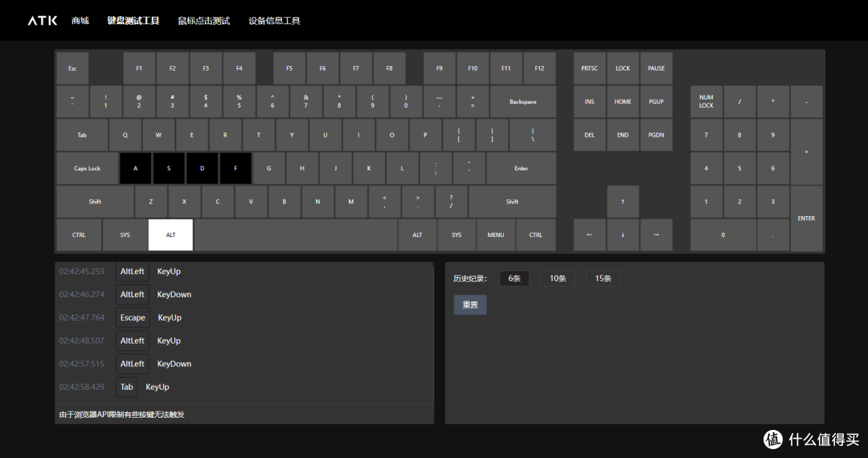This screenshot has width=868, height=458.
Task: Select 10条 history record option
Action: pyautogui.click(x=558, y=278)
